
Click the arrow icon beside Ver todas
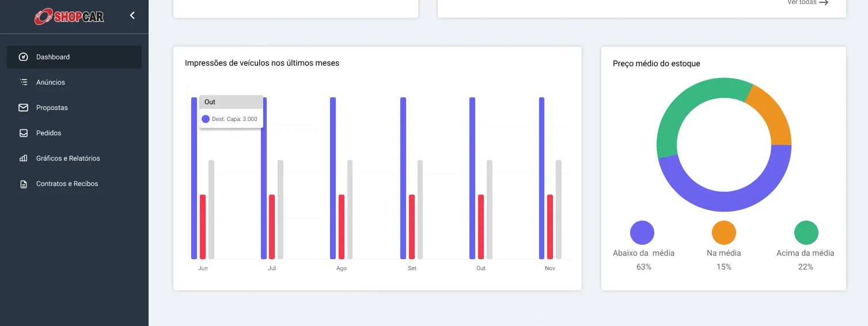[824, 3]
